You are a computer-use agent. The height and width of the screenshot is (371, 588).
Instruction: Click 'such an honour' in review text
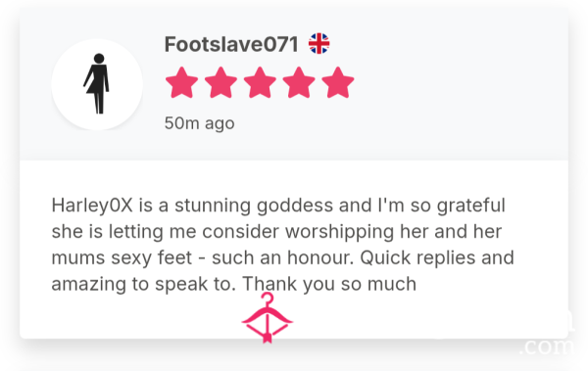click(283, 257)
